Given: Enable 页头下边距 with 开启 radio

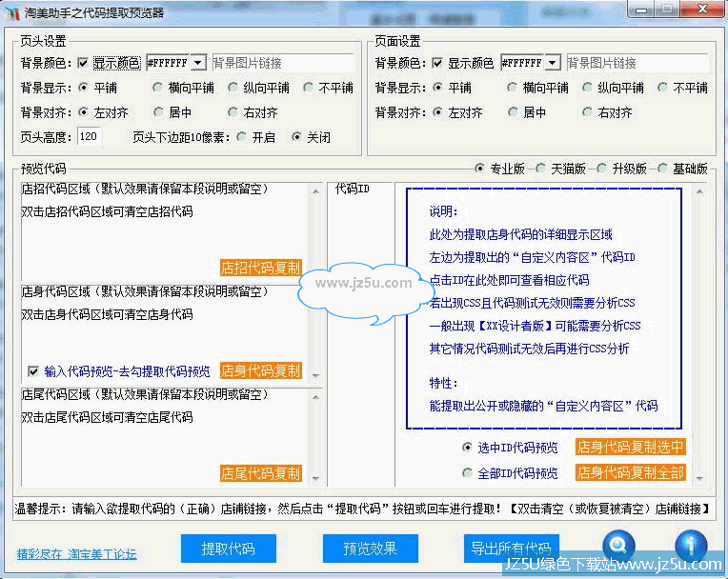Looking at the screenshot, I should (x=241, y=137).
